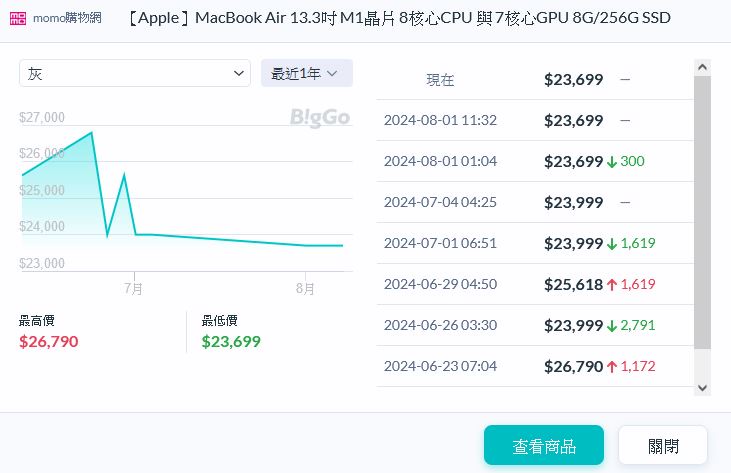
Task: Expand the 最近1年 time range selector
Action: coord(306,73)
